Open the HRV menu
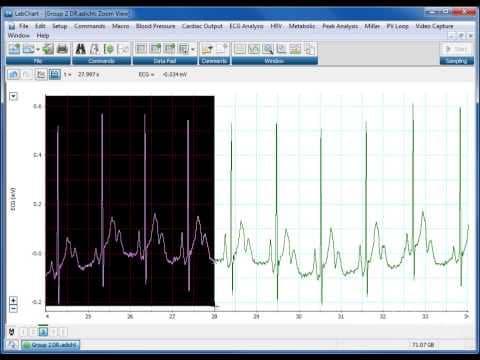480x360 pixels. coord(276,26)
